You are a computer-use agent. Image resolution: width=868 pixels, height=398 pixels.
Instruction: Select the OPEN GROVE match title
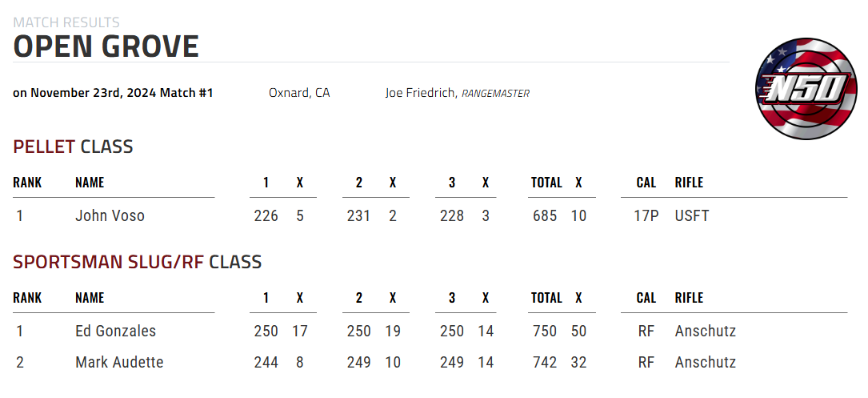click(x=106, y=46)
